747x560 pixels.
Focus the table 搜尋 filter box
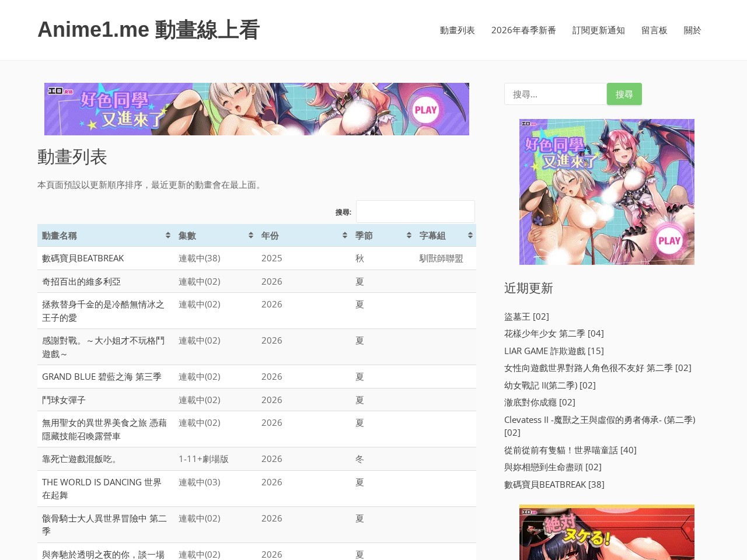(x=416, y=211)
